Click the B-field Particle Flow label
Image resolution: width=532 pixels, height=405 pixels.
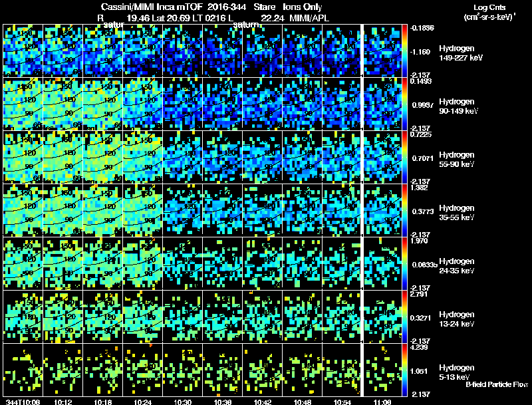coord(497,384)
